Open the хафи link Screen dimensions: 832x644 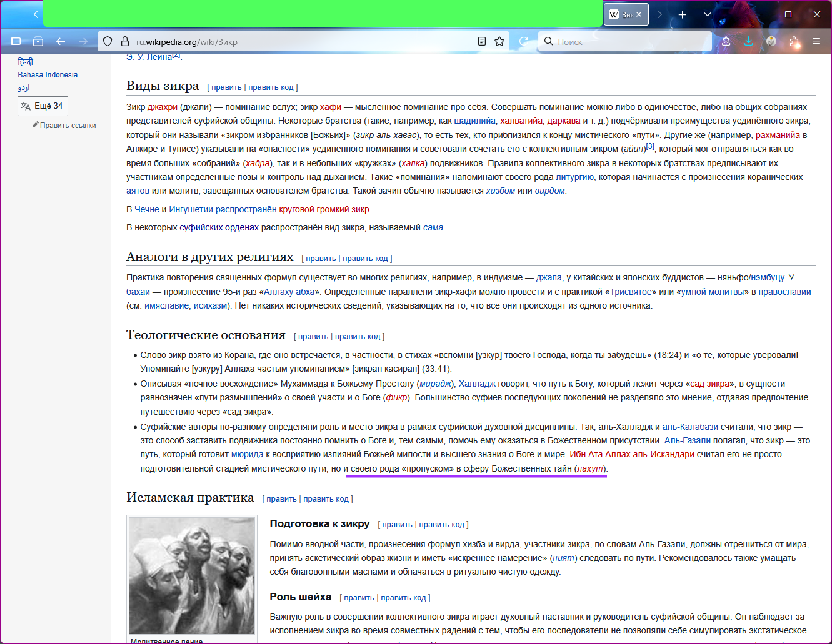[331, 107]
